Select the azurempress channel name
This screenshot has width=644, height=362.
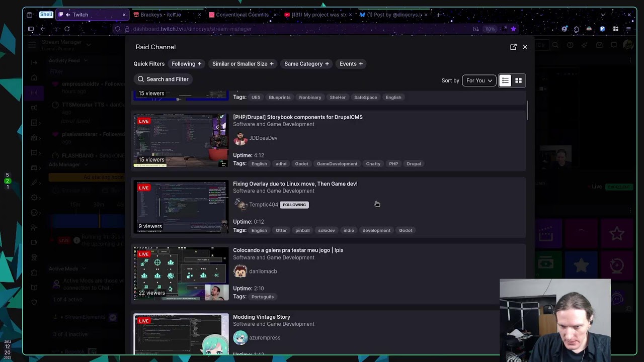265,338
